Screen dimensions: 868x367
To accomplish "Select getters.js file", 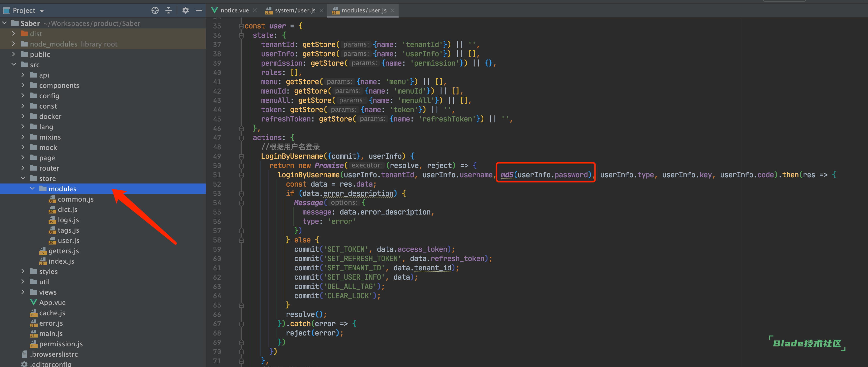I will click(x=59, y=251).
